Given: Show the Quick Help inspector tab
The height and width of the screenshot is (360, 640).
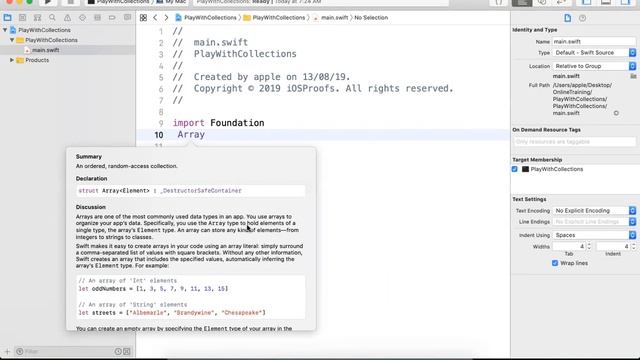Looking at the screenshot, I should point(582,18).
